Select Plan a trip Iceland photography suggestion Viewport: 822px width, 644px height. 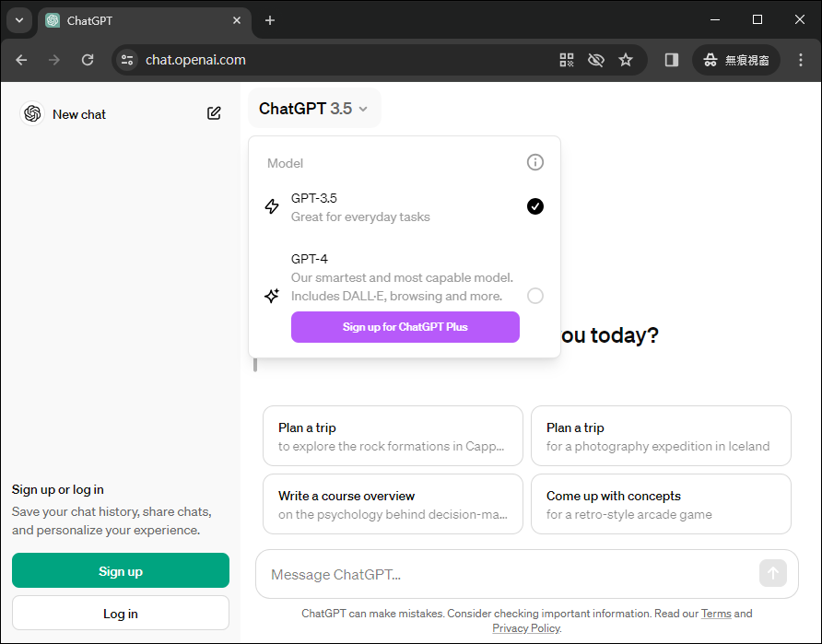click(x=661, y=436)
